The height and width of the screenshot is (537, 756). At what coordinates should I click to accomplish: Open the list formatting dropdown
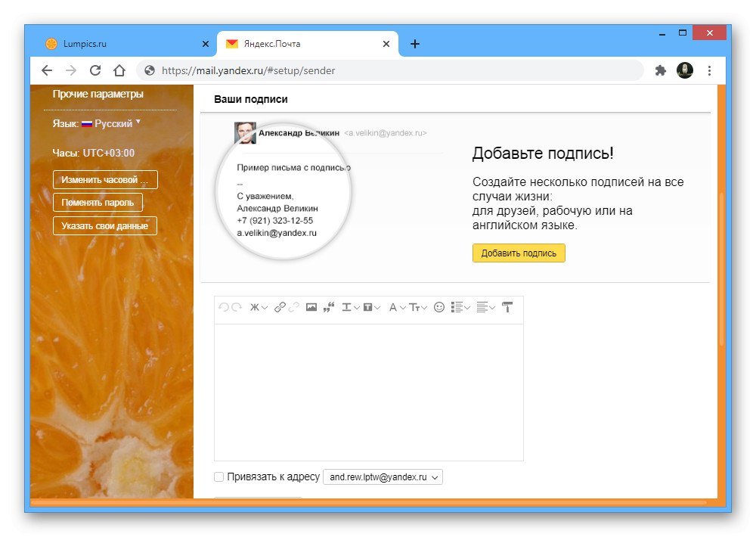point(460,307)
